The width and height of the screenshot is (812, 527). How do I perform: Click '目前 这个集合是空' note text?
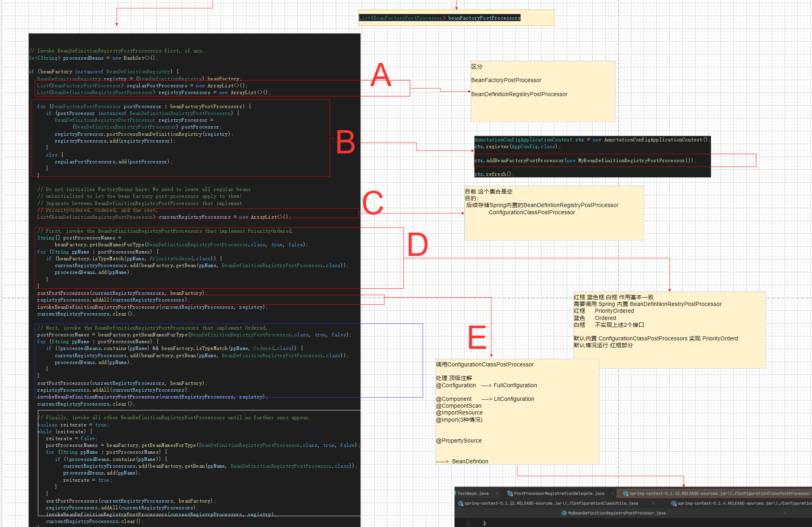(x=489, y=191)
